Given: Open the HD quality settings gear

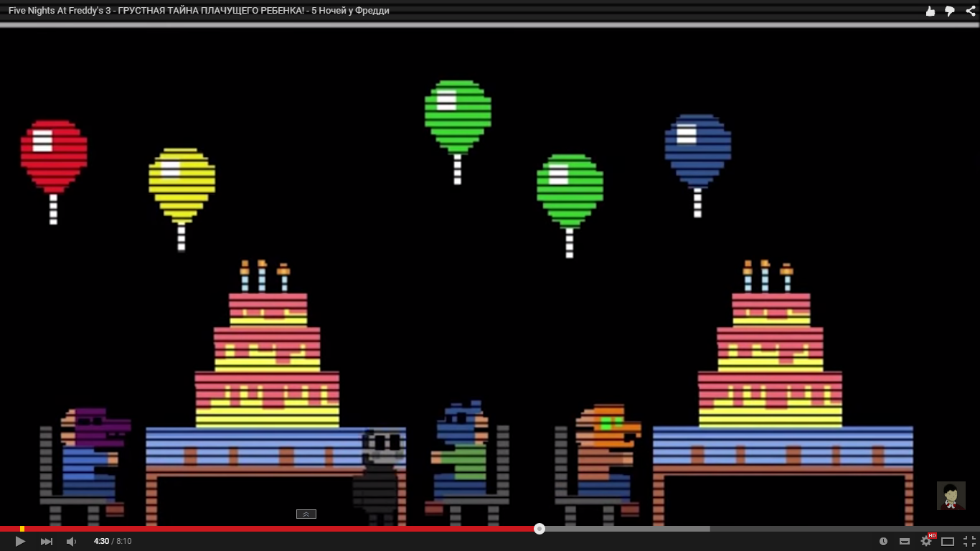Looking at the screenshot, I should click(926, 542).
